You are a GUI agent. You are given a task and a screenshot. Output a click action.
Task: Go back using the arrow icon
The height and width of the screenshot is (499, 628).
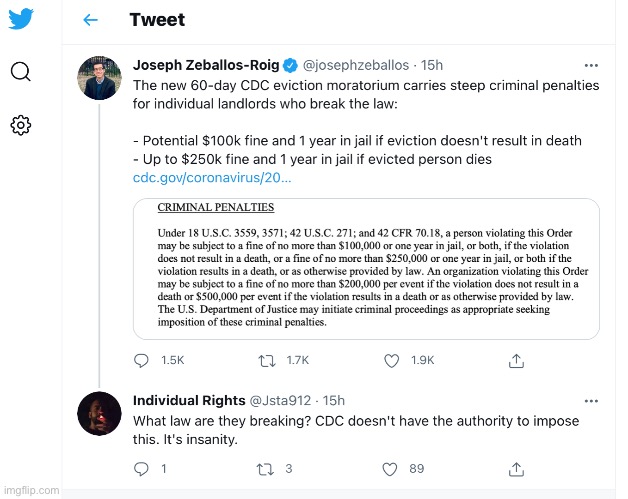pyautogui.click(x=90, y=20)
